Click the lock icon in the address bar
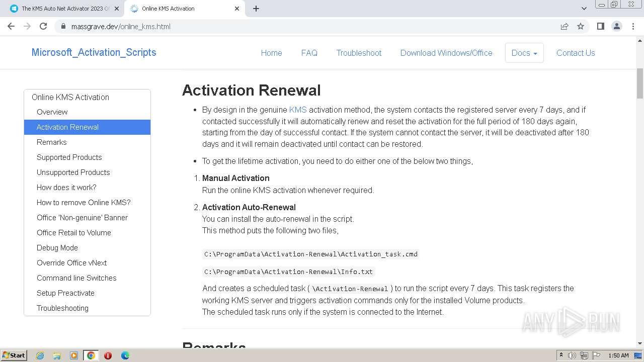Screen dimensions: 644x362 [x=63, y=27]
